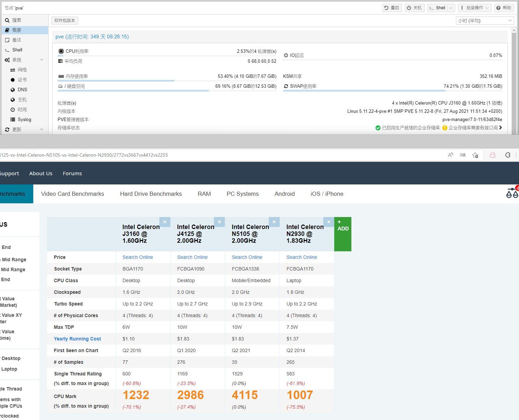519x420 pixels.
Task: Click Search Online for Celeron J3160
Action: click(x=138, y=257)
